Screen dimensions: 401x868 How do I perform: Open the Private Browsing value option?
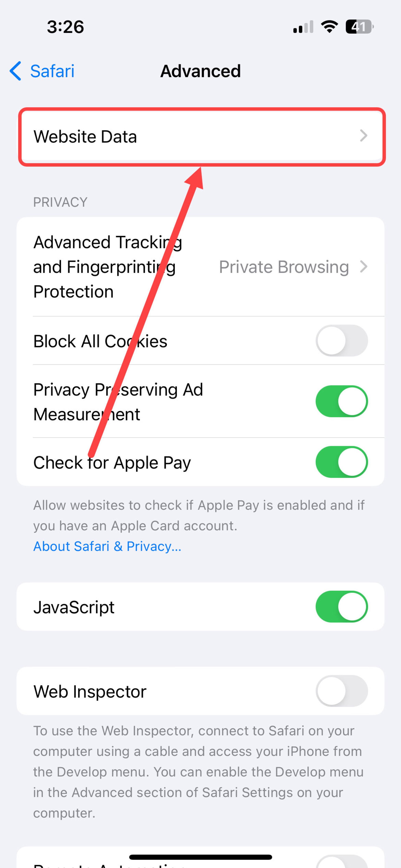coord(284,267)
